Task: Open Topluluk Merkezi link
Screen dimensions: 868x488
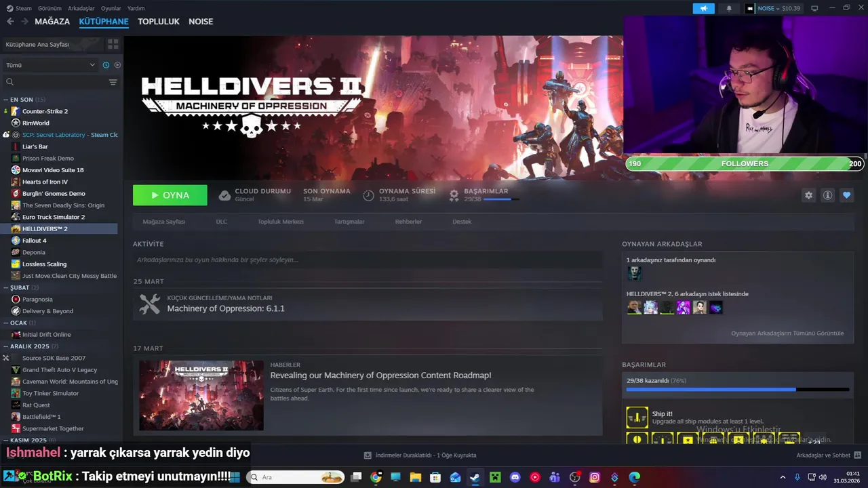Action: tap(281, 222)
